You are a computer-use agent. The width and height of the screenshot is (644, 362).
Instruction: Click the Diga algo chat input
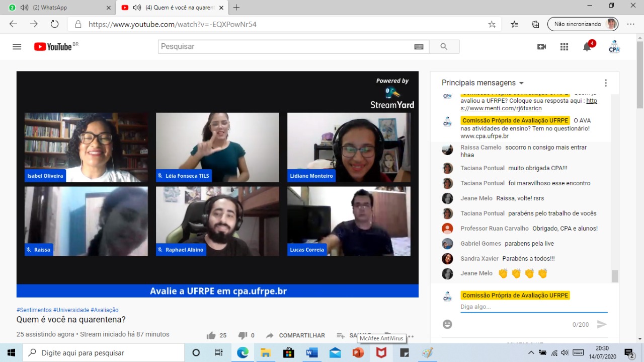(534, 307)
